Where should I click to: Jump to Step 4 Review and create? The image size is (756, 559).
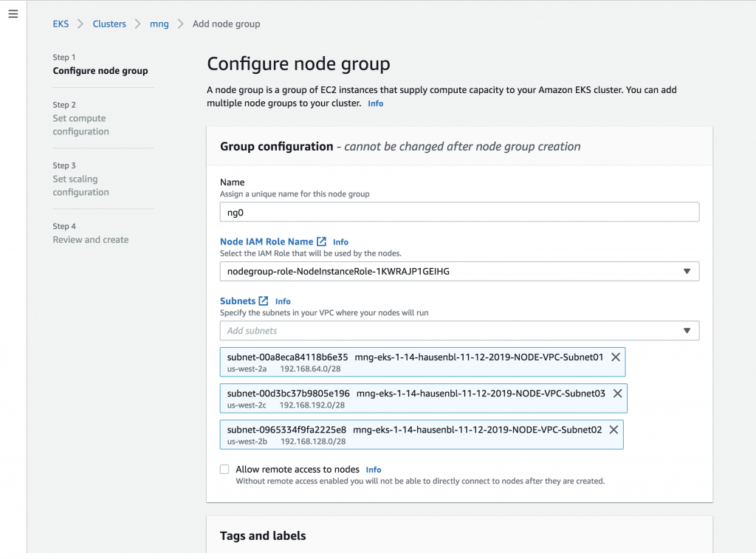(90, 239)
